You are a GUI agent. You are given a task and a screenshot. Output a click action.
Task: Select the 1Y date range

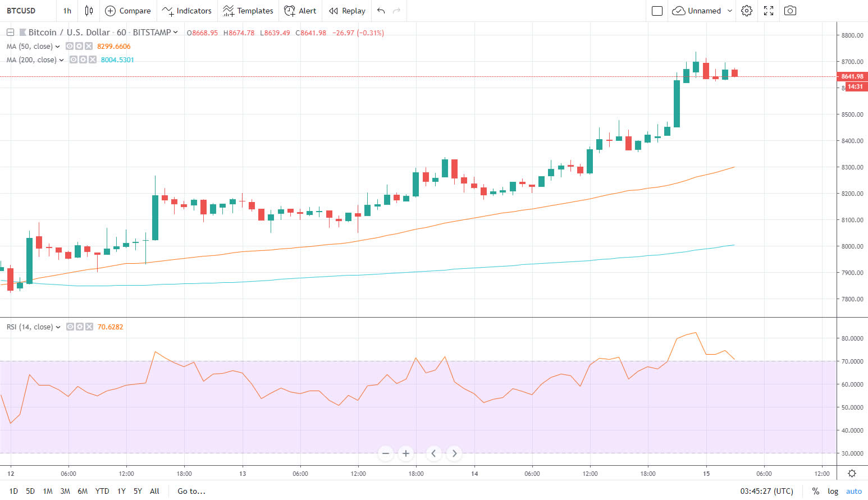pyautogui.click(x=121, y=491)
